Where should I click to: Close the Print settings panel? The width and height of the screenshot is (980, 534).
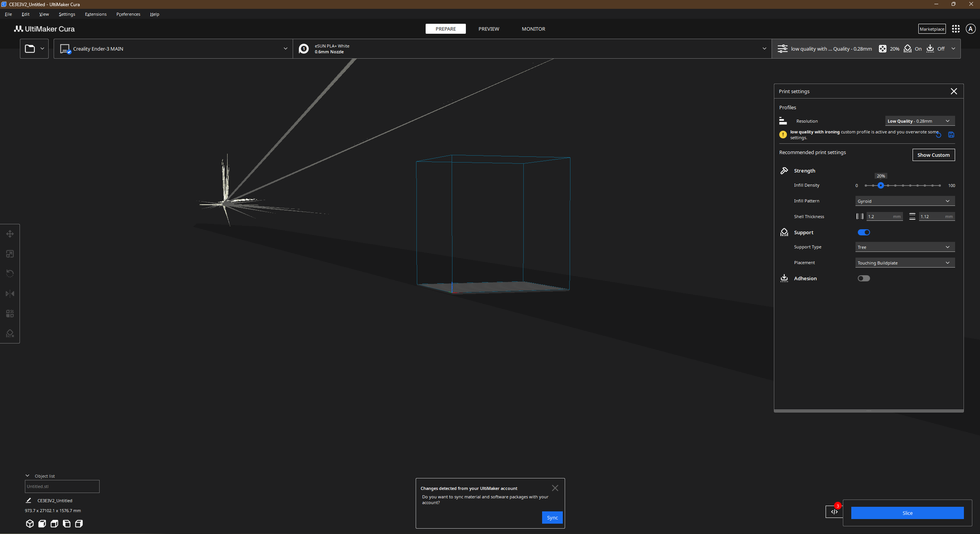click(x=954, y=91)
